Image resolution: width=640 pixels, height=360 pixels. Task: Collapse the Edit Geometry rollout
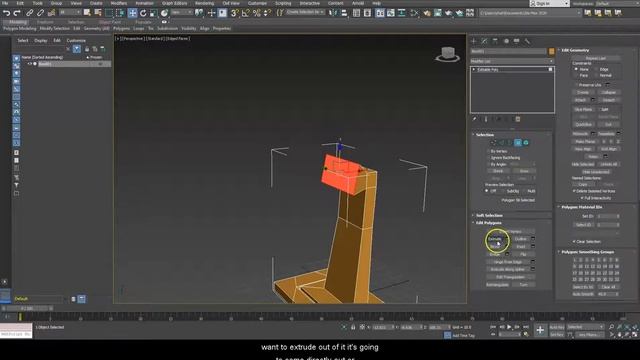click(575, 50)
